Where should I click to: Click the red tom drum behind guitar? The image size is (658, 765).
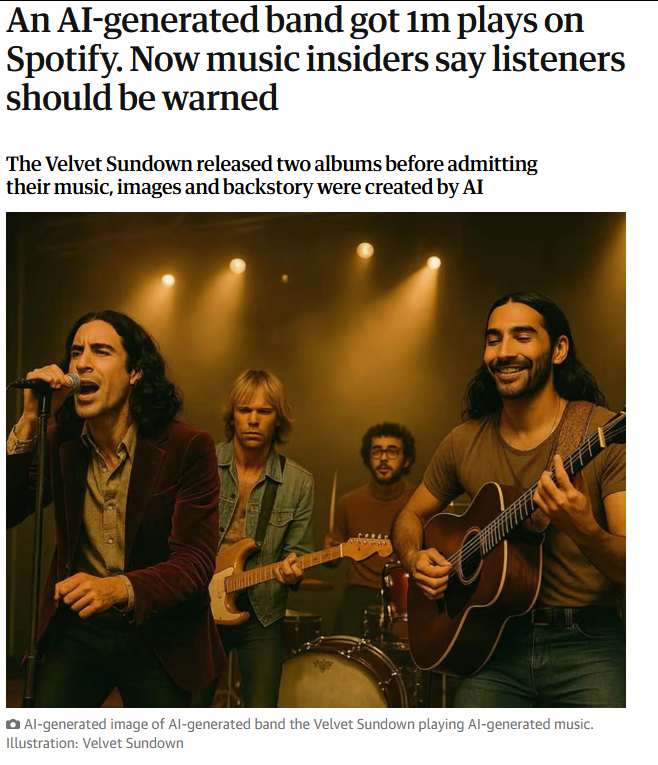coord(395,585)
